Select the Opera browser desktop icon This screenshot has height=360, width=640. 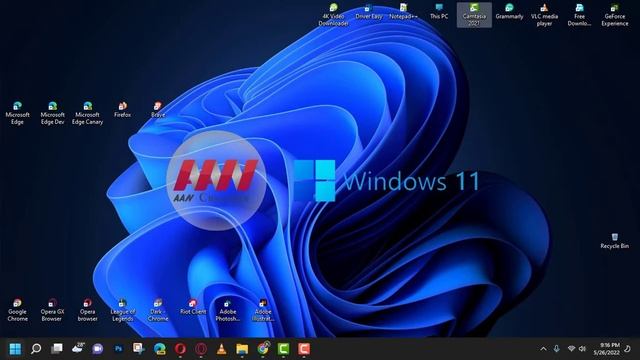(x=87, y=310)
